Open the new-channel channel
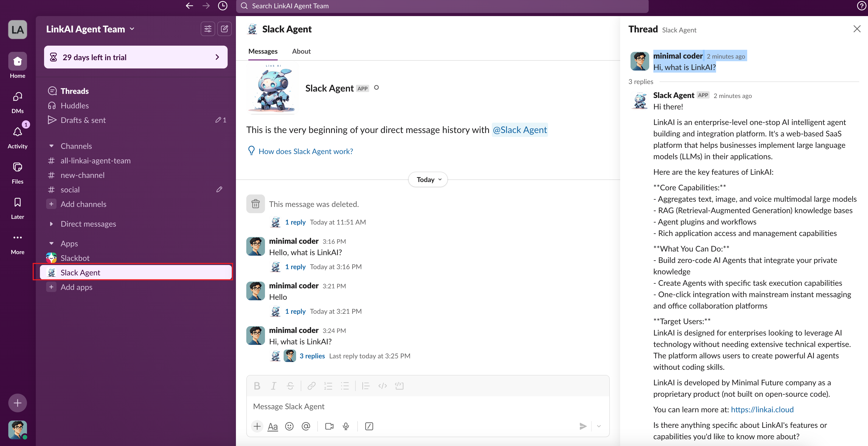The width and height of the screenshot is (868, 446). [x=136, y=175]
